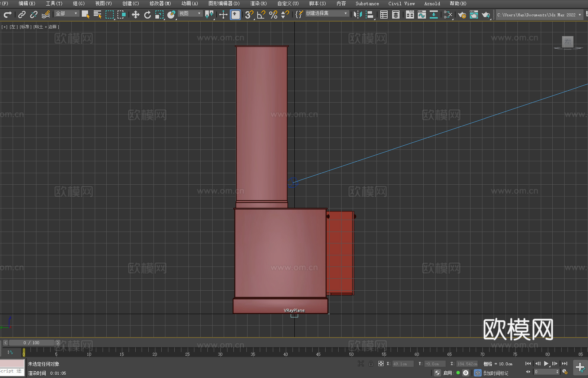Image resolution: width=588 pixels, height=378 pixels.
Task: Click the Isolate Selection toggle icon
Action: point(361,364)
